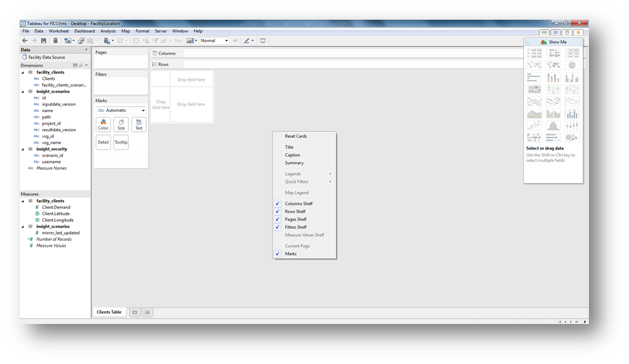The width and height of the screenshot is (629, 364).
Task: Click the Show Me toolbar chart icon
Action: coord(190,41)
